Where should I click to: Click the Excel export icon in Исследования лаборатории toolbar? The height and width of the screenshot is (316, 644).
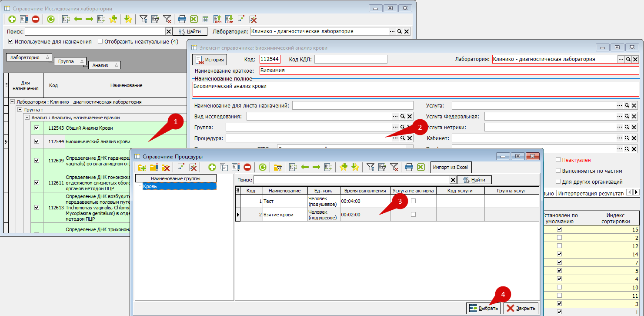[194, 19]
